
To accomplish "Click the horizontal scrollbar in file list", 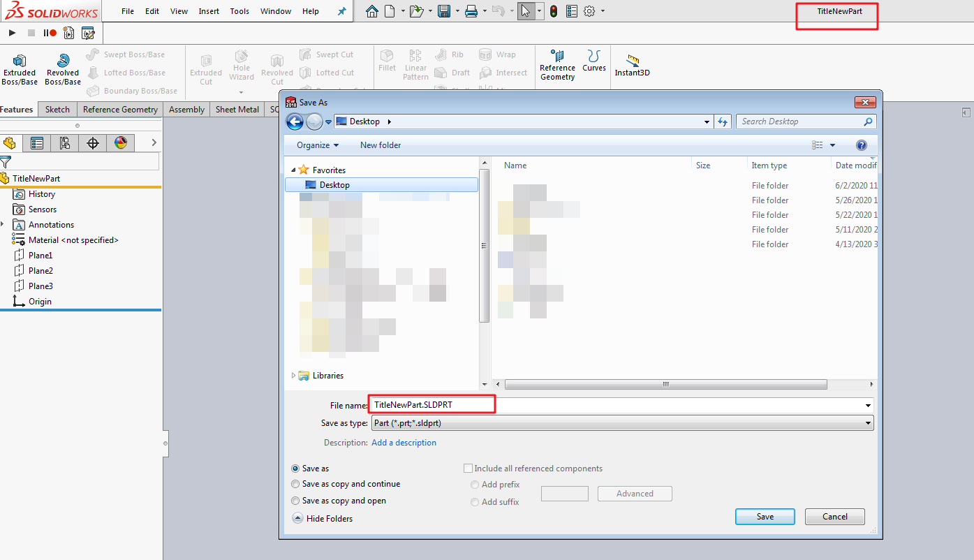I will 665,385.
